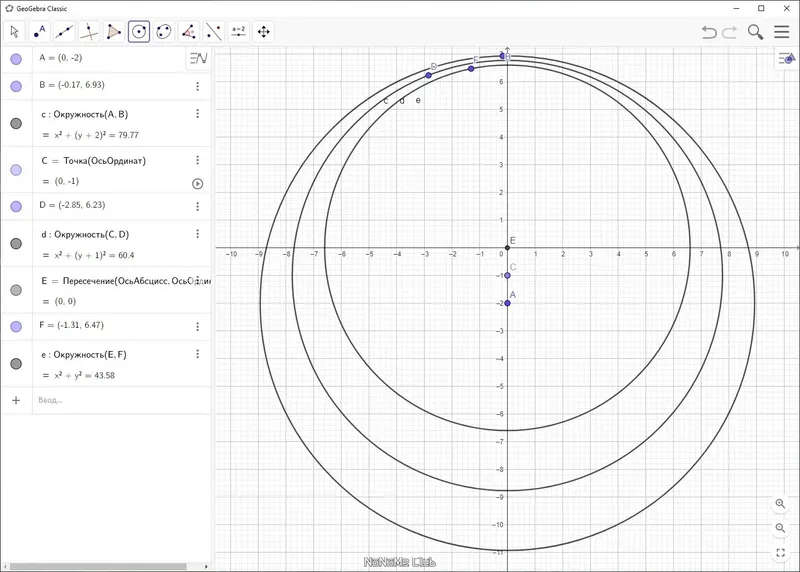
Task: Select the Perpendicular line tool
Action: click(89, 32)
